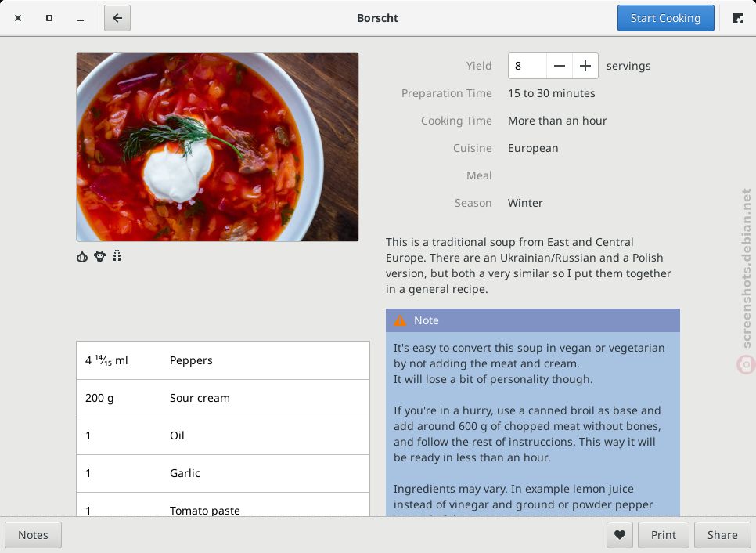
Task: Open the Borscht recipe photo
Action: (x=218, y=147)
